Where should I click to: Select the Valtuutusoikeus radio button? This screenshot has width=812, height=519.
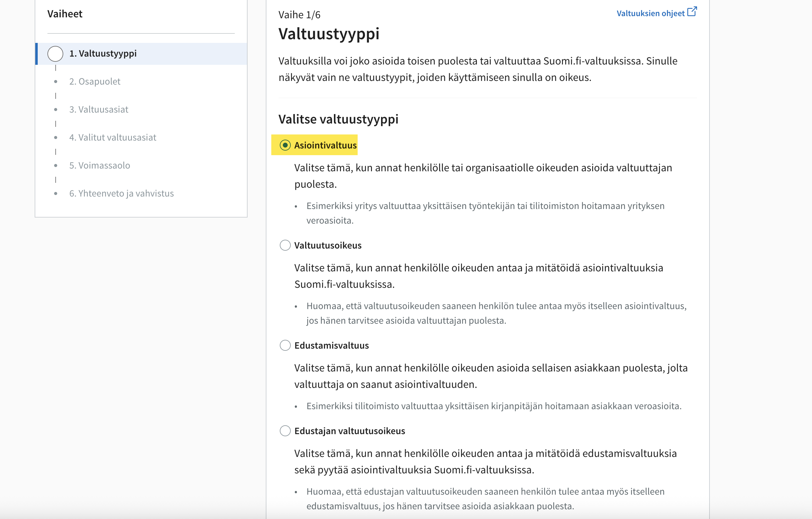pyautogui.click(x=285, y=245)
